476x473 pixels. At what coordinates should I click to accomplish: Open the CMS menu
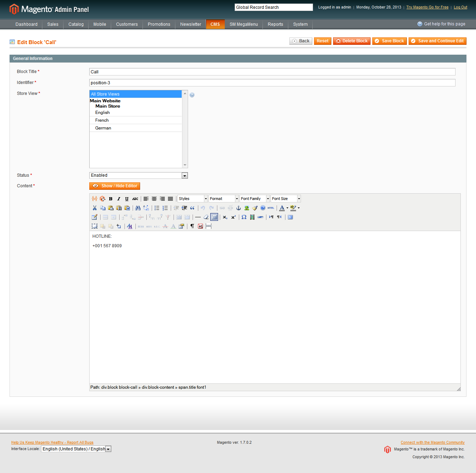tap(215, 24)
